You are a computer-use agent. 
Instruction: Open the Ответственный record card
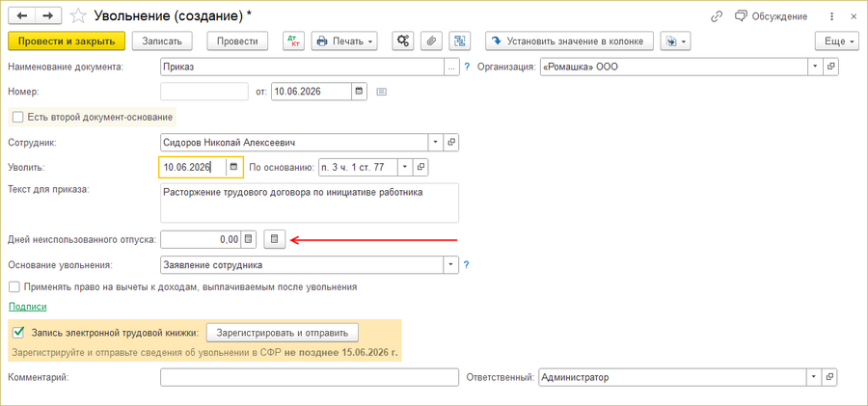829,377
